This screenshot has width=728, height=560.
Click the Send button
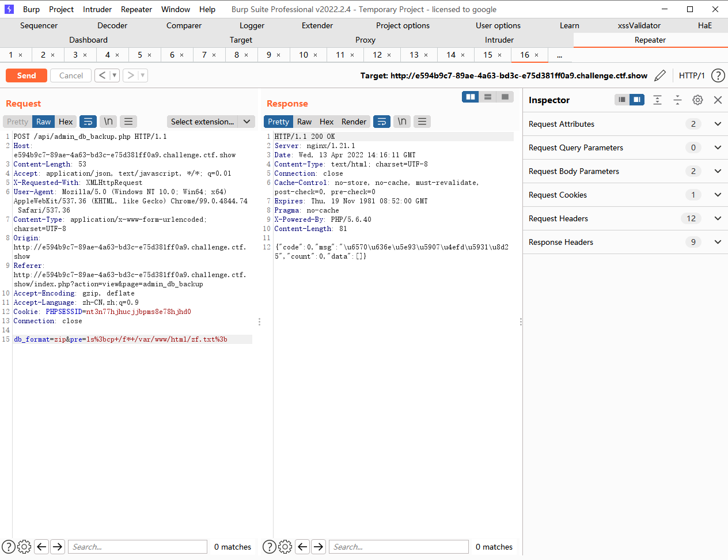click(26, 75)
